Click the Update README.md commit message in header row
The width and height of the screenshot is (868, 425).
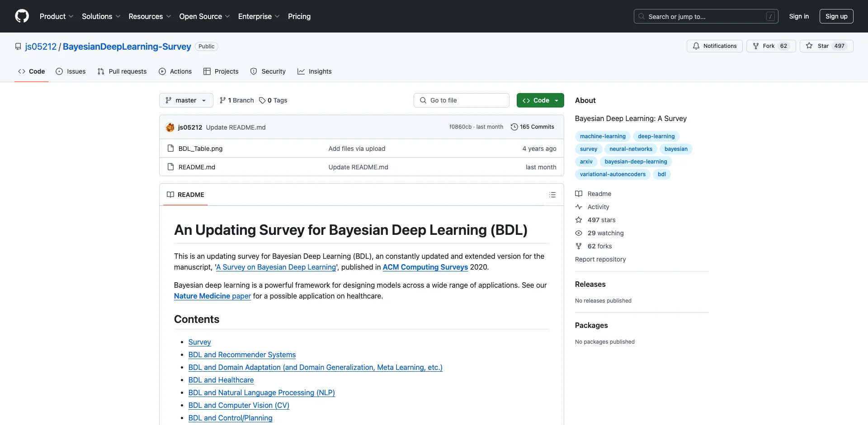tap(236, 127)
